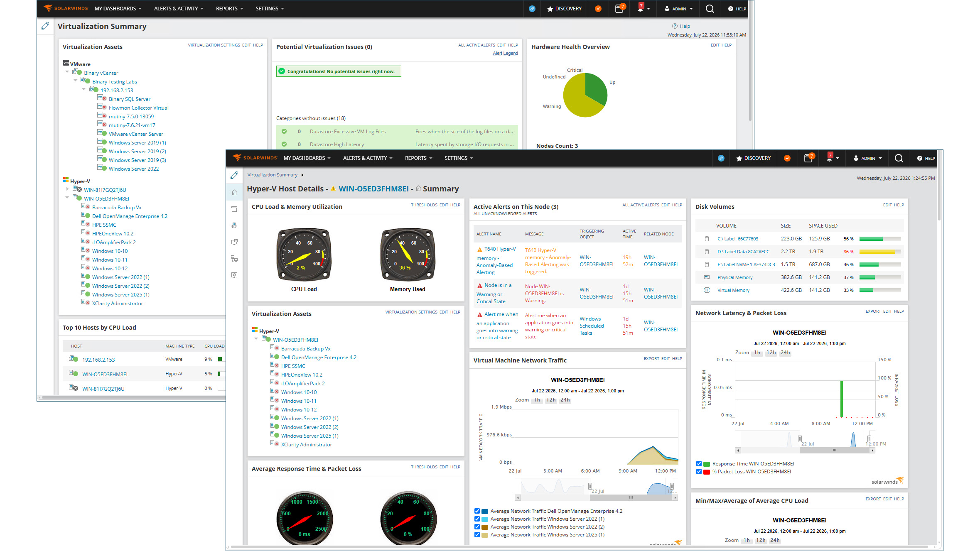Collapse WIN-O5ED3FHM8EI node in Hyper-V details assets
The width and height of the screenshot is (980, 551).
[x=256, y=339]
